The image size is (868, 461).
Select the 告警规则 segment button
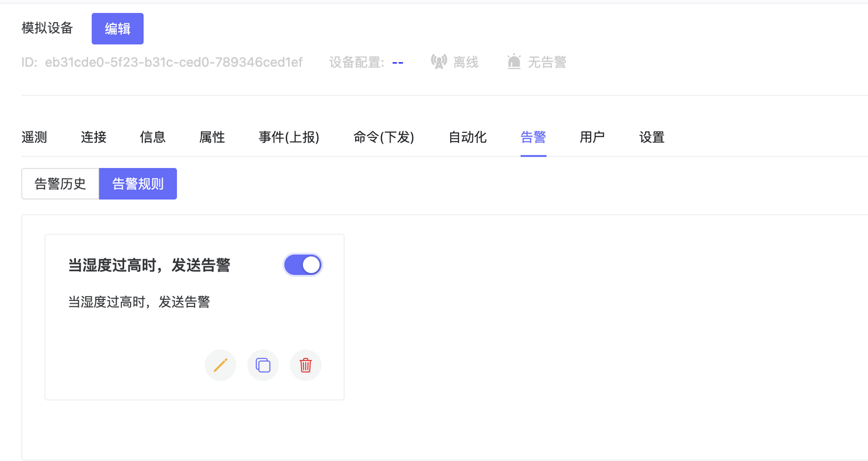pyautogui.click(x=138, y=184)
